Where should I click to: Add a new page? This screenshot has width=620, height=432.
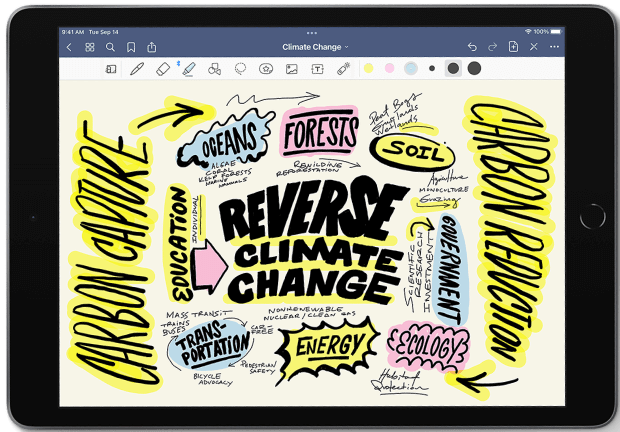pyautogui.click(x=513, y=47)
